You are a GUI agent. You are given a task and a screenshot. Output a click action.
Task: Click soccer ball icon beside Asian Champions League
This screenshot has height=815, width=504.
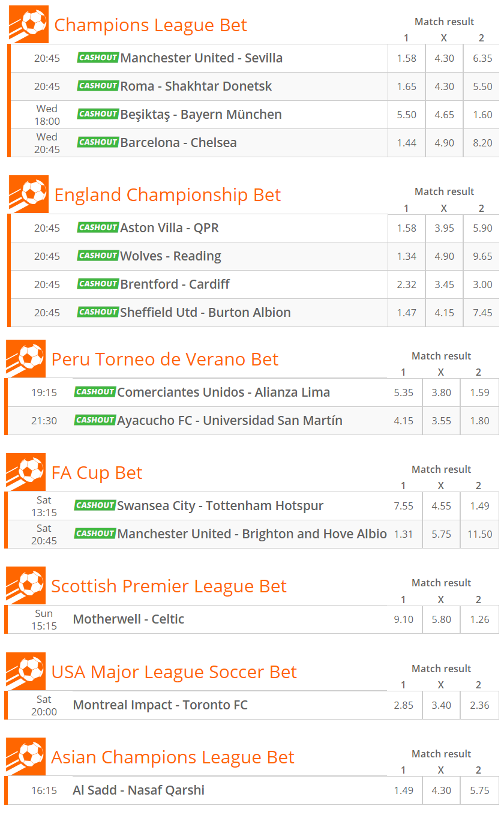(25, 757)
